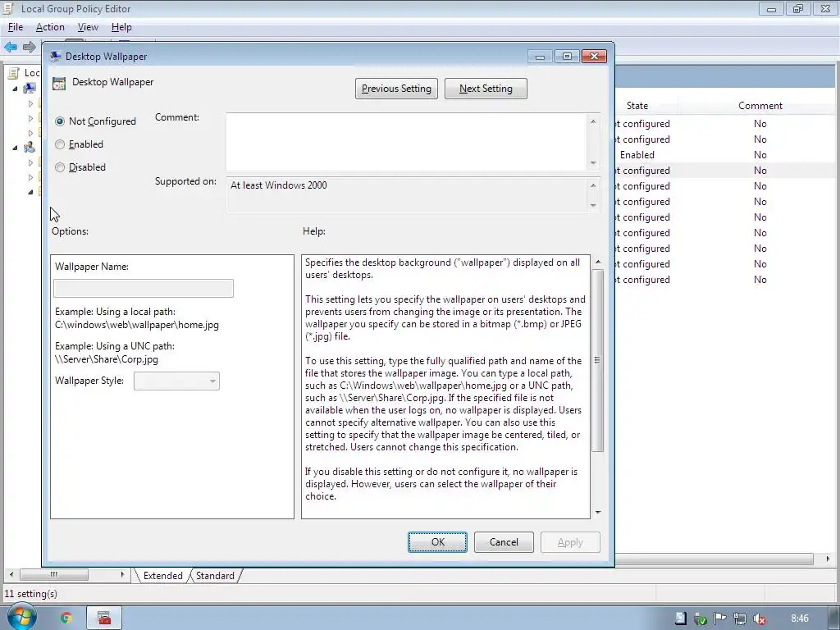This screenshot has width=840, height=630.
Task: Select the User Configuration tree icon
Action: tap(30, 148)
